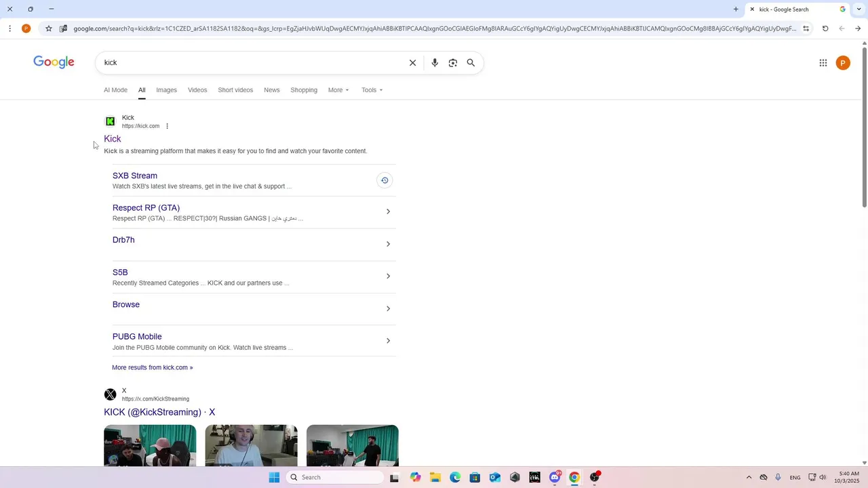Expand the chevron on the Browse row
Screen dimensions: 868x488
388,308
